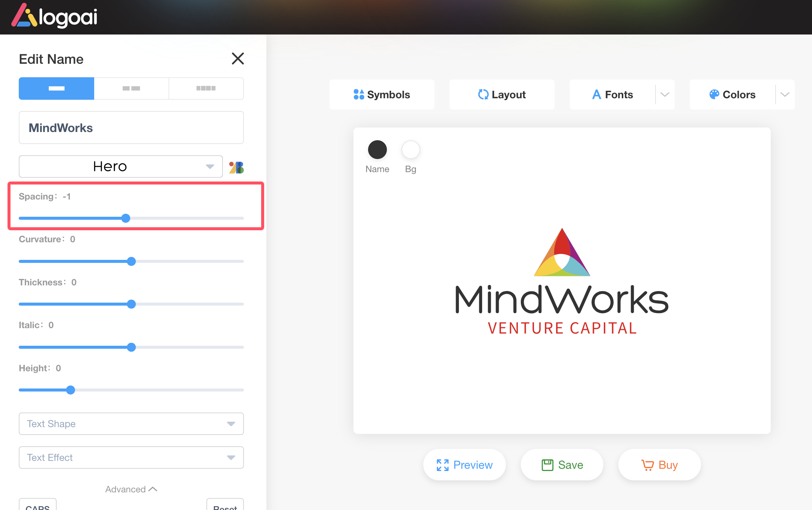This screenshot has width=812, height=510.
Task: Click the Buy cart button
Action: click(x=659, y=465)
